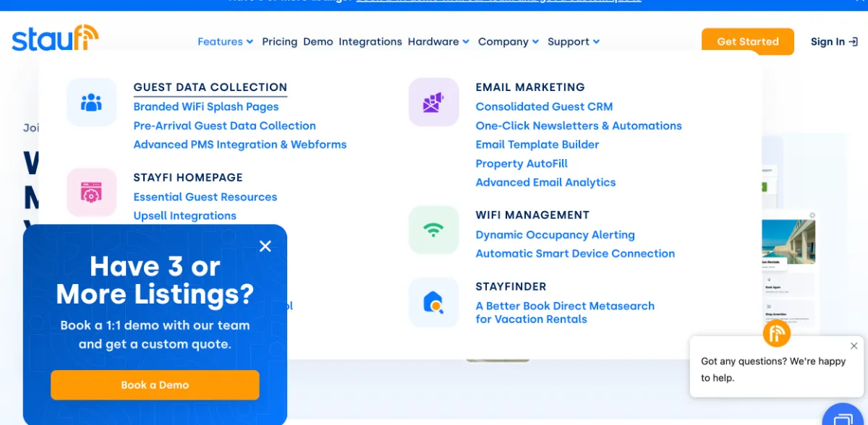Open Branded WiFi Splash Pages link
The width and height of the screenshot is (868, 425).
click(x=206, y=107)
